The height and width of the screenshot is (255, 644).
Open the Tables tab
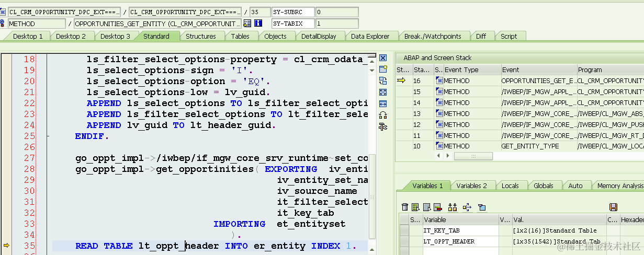240,36
